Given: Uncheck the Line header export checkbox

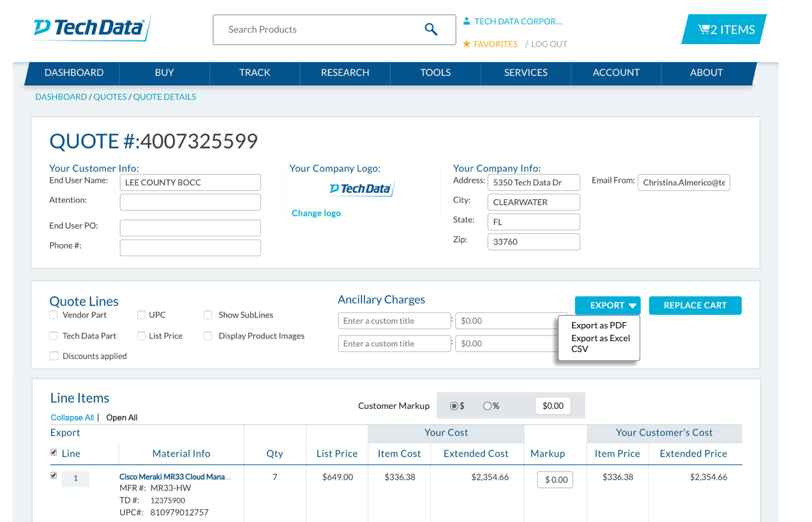Looking at the screenshot, I should (x=54, y=453).
